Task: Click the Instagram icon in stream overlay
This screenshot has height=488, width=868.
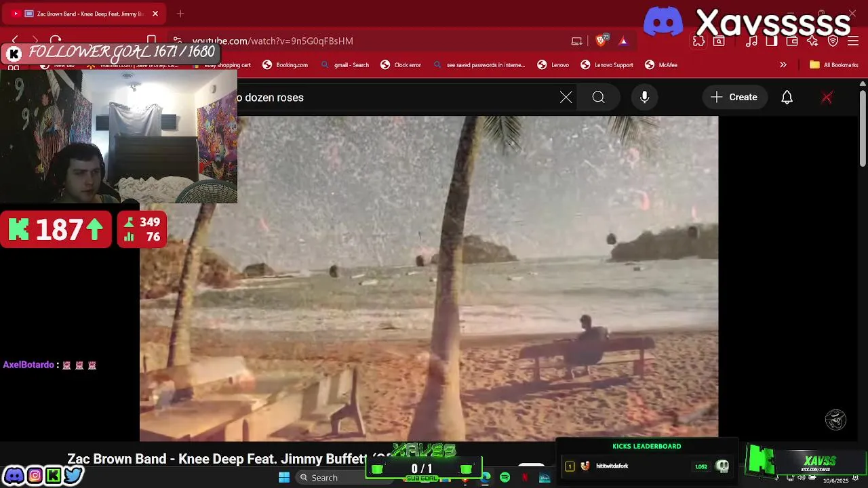Action: click(35, 476)
